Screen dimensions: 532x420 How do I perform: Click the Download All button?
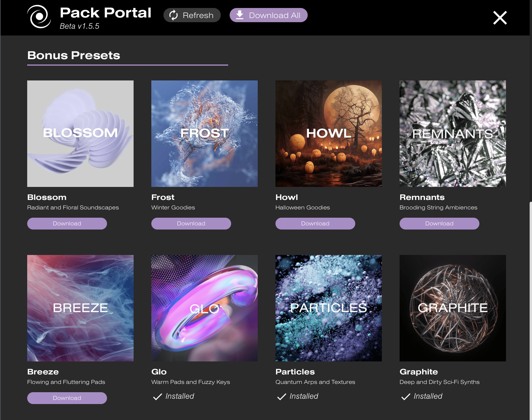click(x=269, y=15)
